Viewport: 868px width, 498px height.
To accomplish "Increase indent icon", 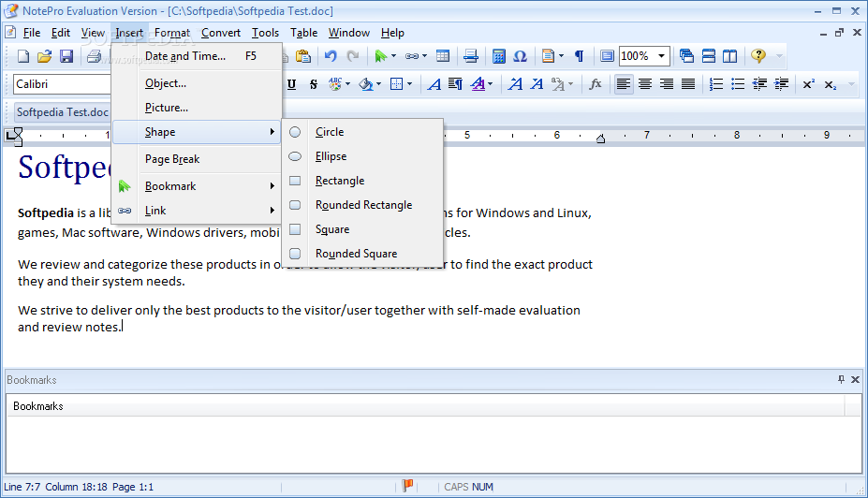I will pos(781,84).
